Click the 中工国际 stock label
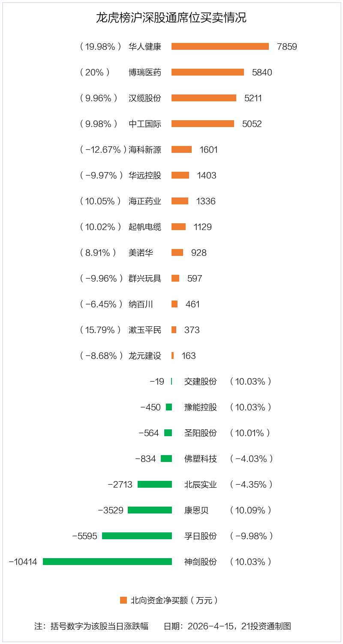This screenshot has height=644, width=343. pyautogui.click(x=145, y=124)
